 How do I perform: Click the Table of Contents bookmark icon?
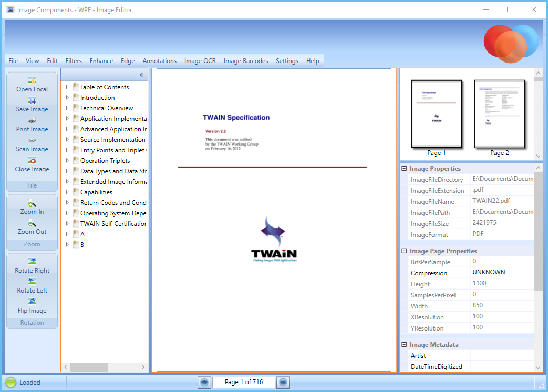tap(76, 87)
